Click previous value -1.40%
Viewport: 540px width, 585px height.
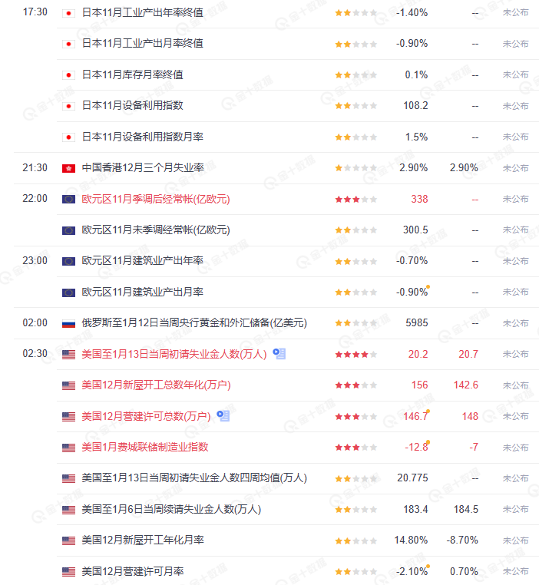pos(412,13)
